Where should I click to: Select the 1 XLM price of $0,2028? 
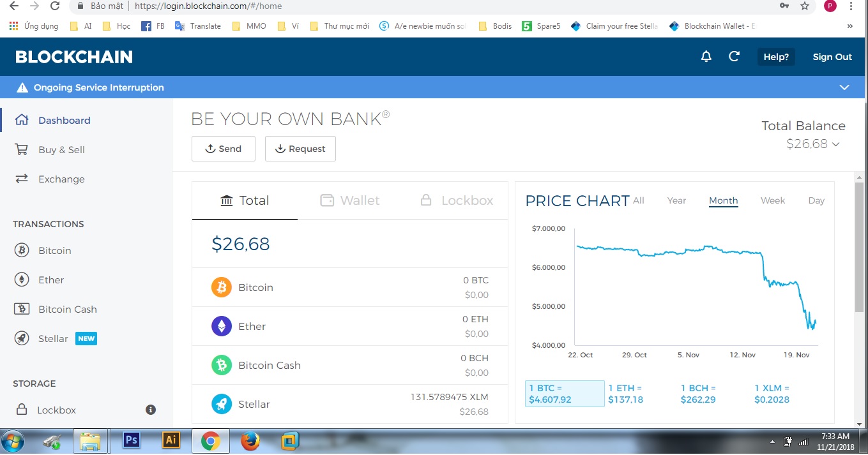(x=772, y=394)
